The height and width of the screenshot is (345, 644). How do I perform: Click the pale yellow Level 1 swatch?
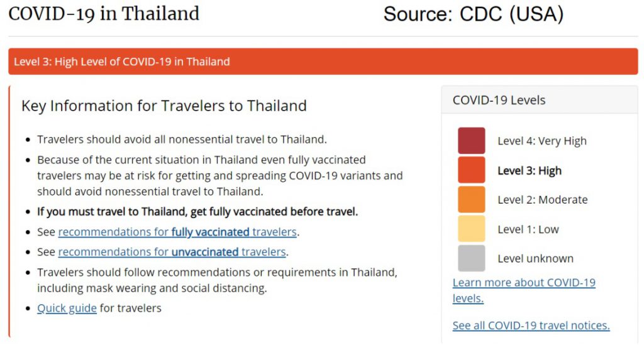(472, 229)
